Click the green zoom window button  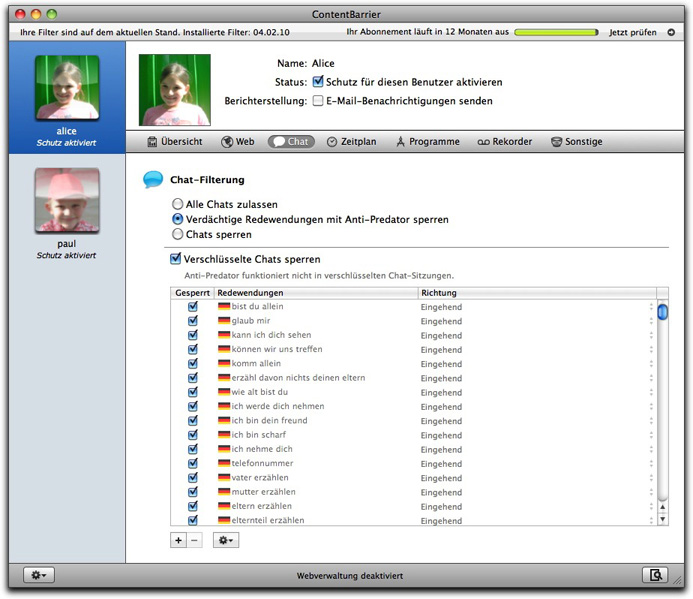tap(52, 14)
